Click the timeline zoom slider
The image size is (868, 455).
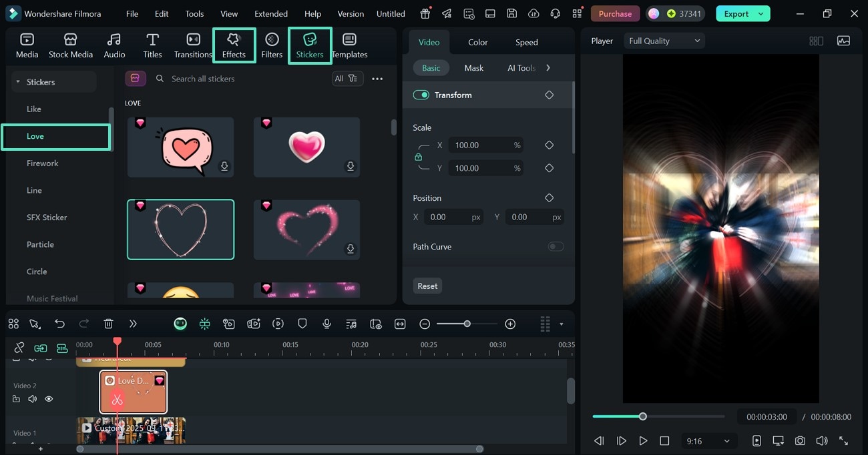tap(467, 324)
